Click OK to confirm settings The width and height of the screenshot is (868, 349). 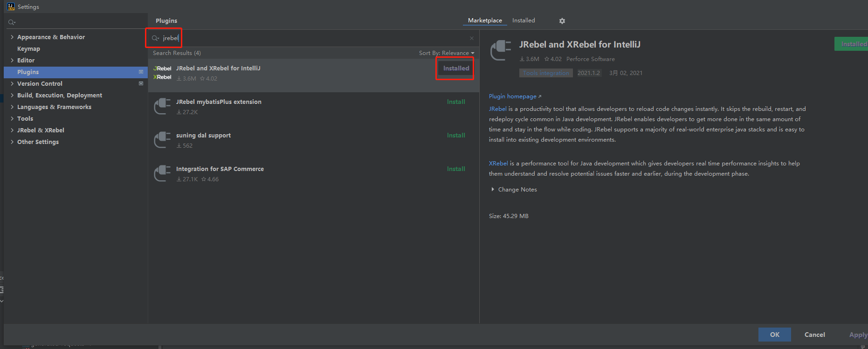coord(774,335)
